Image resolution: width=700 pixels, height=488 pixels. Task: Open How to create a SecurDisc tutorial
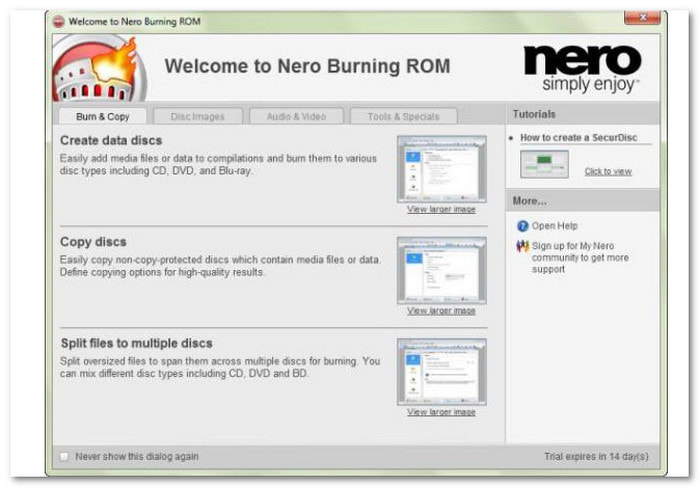(579, 138)
